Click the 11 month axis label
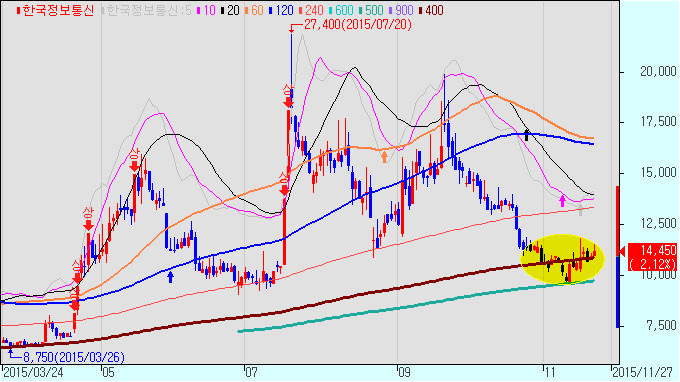 [549, 372]
